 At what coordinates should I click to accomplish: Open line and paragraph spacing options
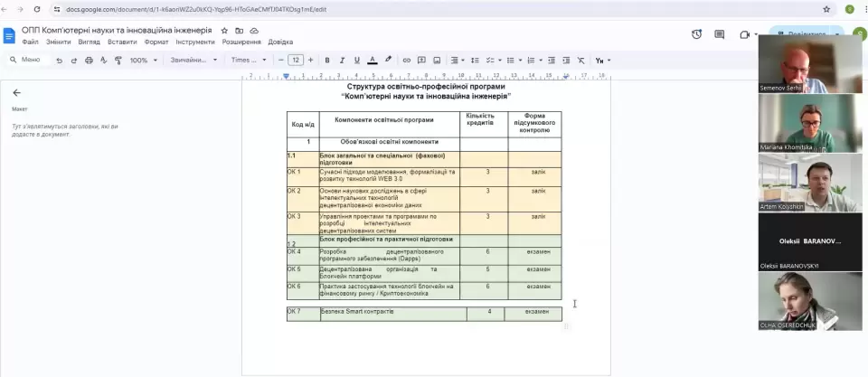475,61
